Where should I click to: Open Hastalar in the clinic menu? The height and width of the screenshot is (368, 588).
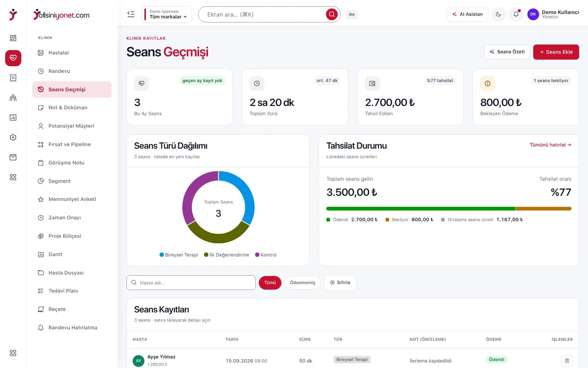[x=72, y=53]
